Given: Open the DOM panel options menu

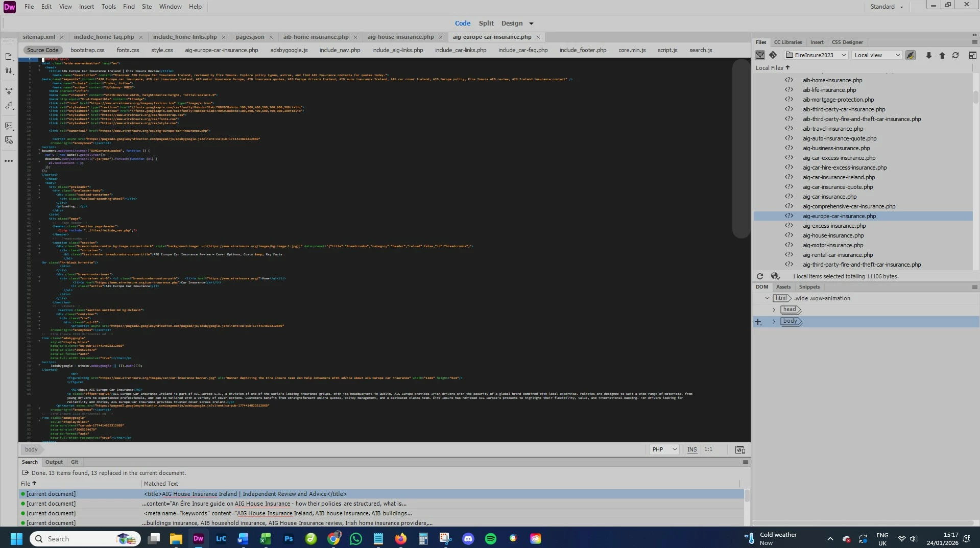Looking at the screenshot, I should (x=974, y=287).
